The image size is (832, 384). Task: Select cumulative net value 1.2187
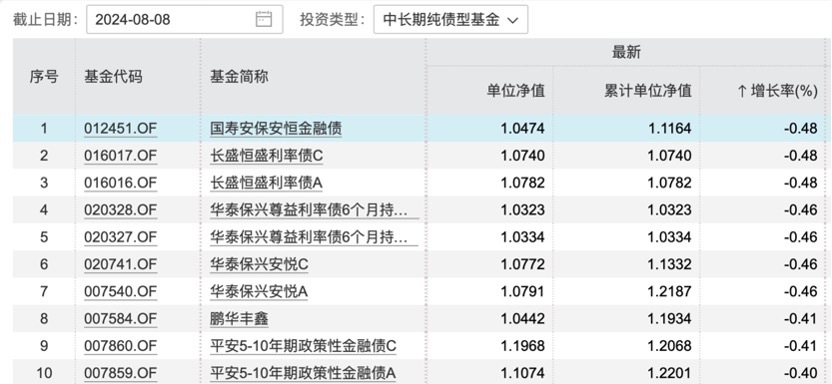click(x=670, y=292)
